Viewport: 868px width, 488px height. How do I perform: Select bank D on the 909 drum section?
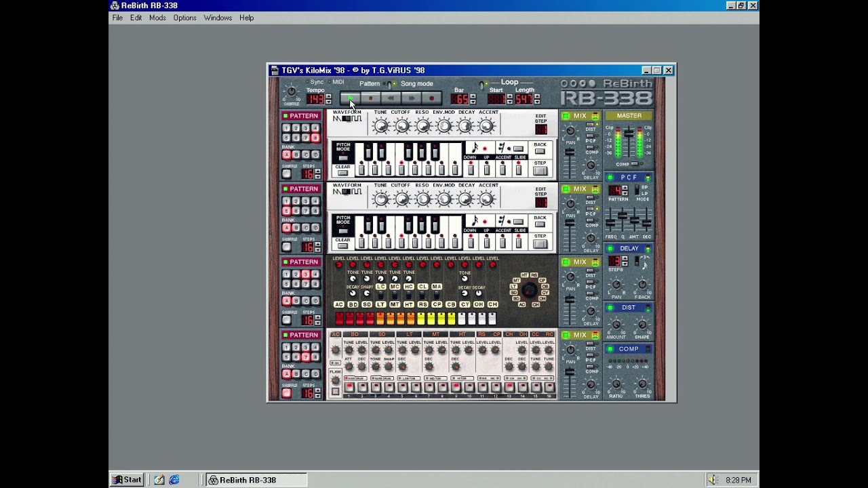point(315,374)
